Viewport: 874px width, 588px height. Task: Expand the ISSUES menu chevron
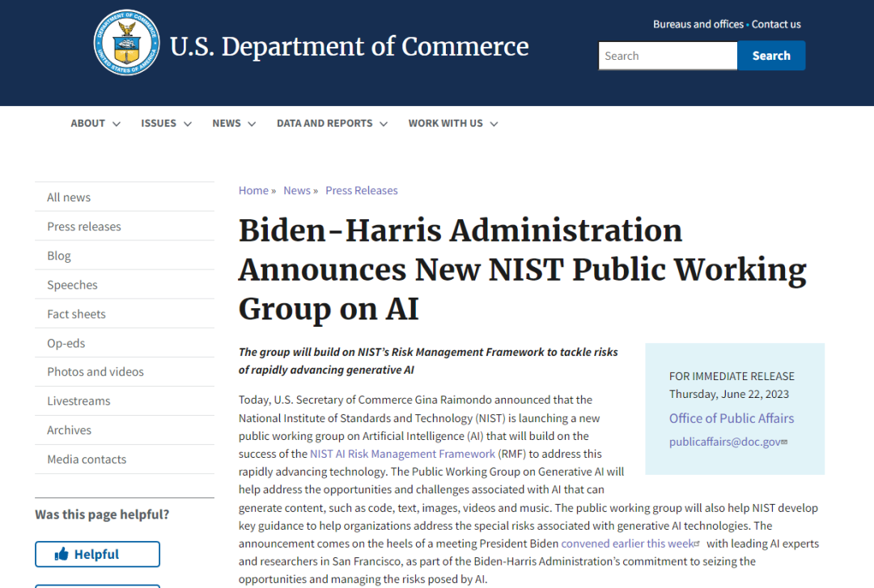(x=188, y=124)
